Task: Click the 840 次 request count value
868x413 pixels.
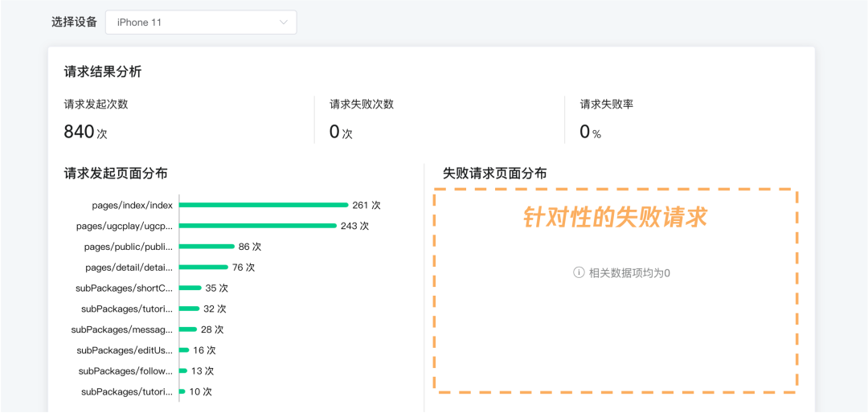Action: (84, 132)
